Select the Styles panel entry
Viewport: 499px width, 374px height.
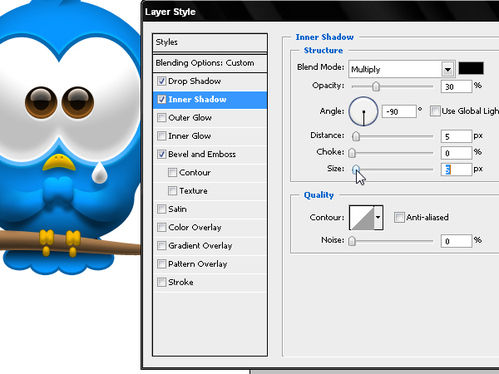[210, 42]
